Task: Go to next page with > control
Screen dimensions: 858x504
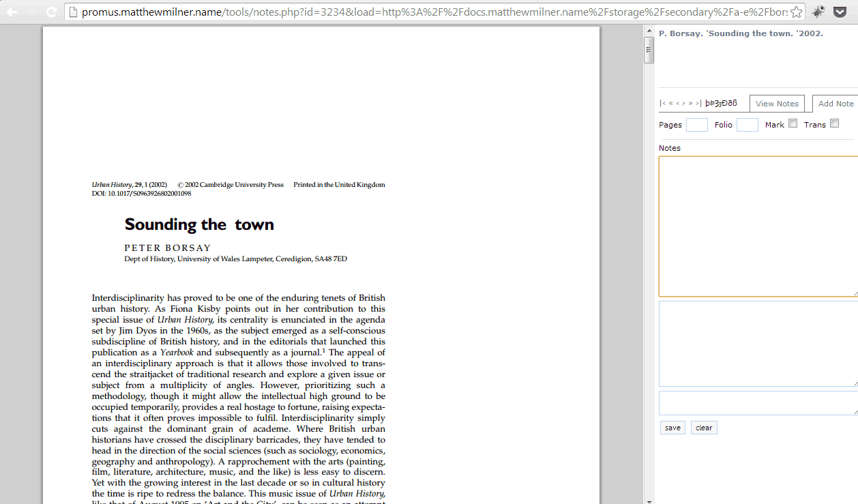Action: click(683, 104)
